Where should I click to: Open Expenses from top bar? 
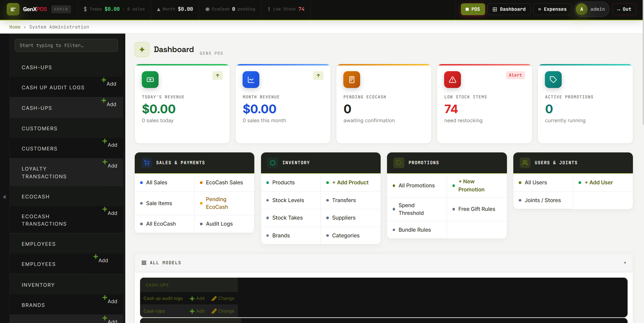point(552,9)
